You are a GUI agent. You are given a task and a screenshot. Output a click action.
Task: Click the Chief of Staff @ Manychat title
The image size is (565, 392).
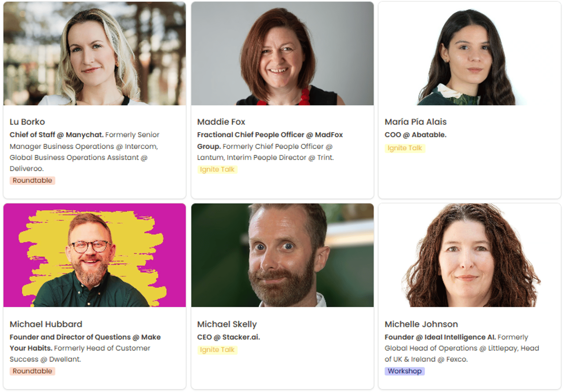(x=56, y=135)
